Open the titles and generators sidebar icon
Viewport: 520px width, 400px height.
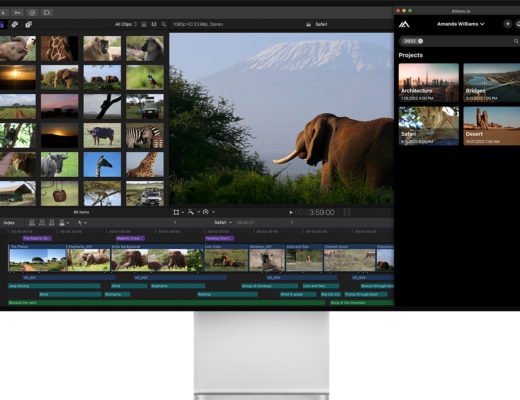tap(29, 24)
